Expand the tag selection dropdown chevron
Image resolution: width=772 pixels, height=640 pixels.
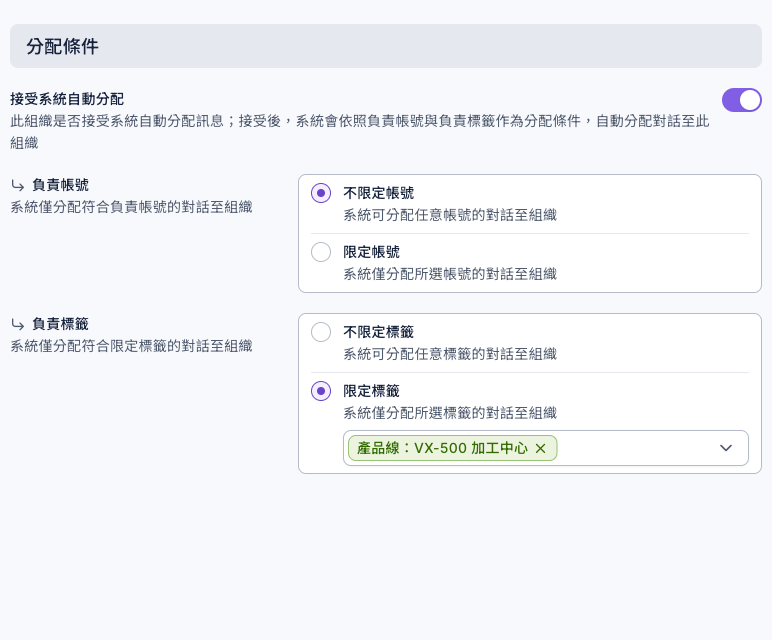coord(726,448)
